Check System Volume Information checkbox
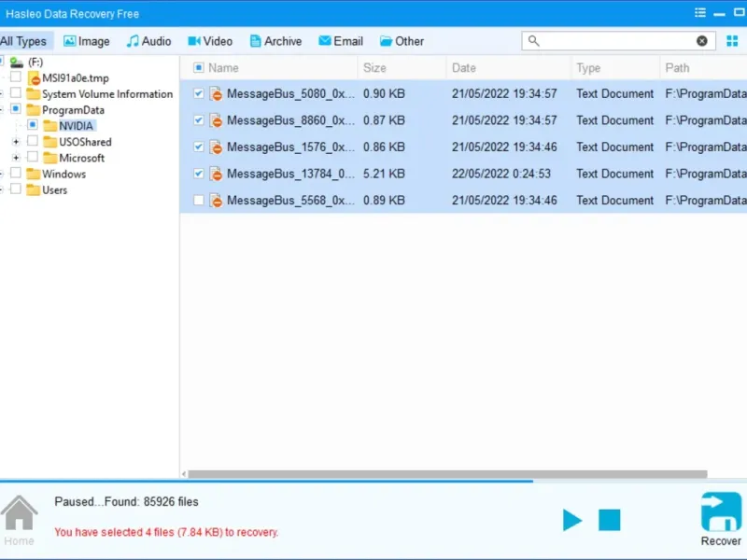 tap(16, 92)
